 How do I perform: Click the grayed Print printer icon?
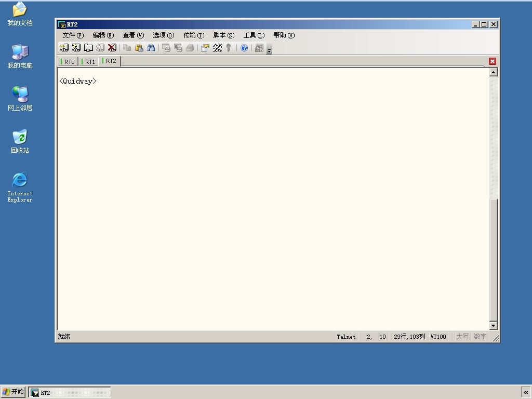coord(190,48)
